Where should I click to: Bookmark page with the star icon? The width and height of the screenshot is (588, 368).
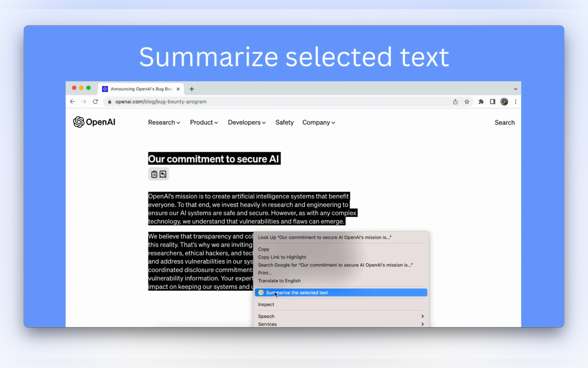pos(467,102)
